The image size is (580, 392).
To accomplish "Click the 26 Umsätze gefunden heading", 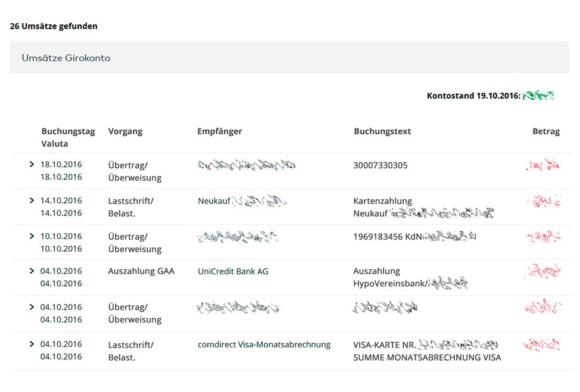I will pyautogui.click(x=54, y=26).
